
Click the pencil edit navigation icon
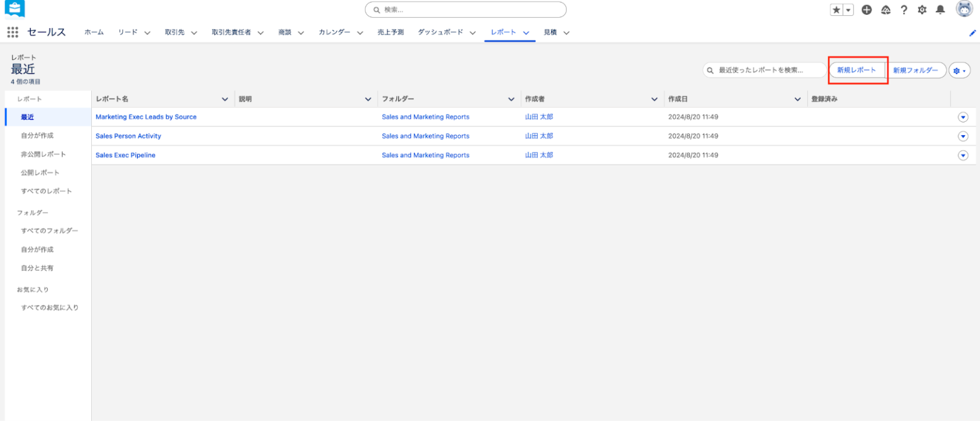[x=972, y=33]
